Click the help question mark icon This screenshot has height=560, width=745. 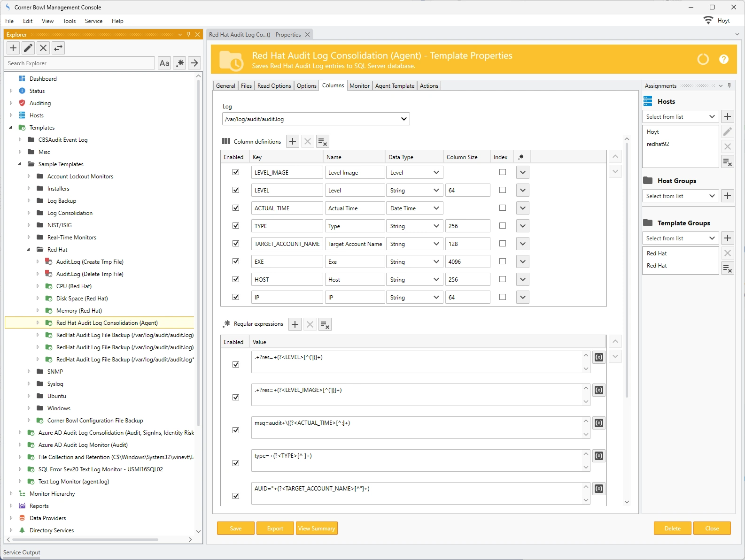coord(723,59)
